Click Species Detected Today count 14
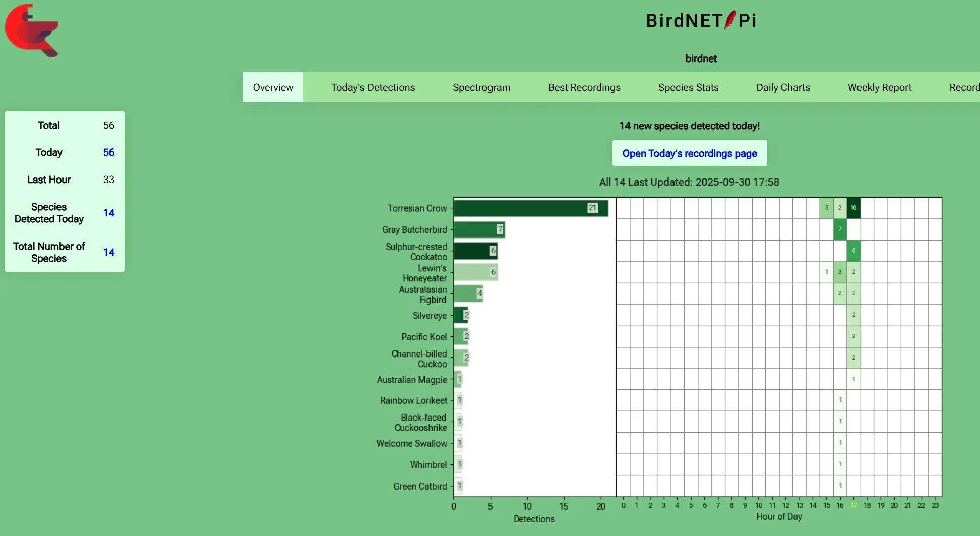The image size is (980, 536). pos(108,213)
